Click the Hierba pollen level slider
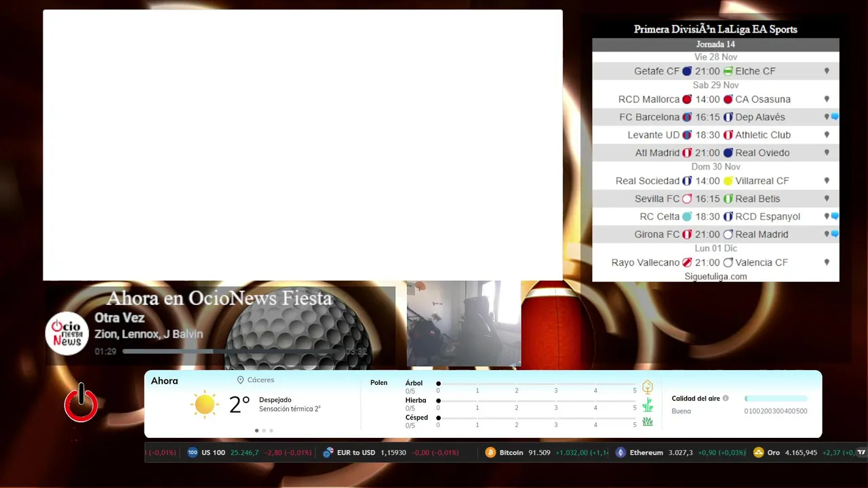The image size is (868, 488). (536, 401)
